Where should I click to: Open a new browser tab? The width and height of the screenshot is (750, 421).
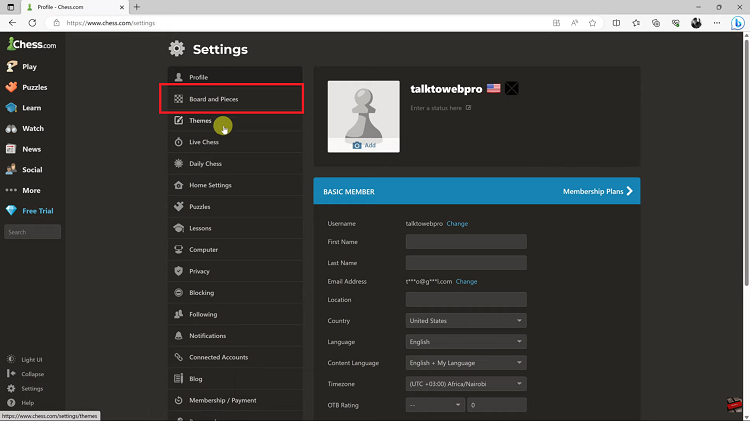click(x=137, y=7)
